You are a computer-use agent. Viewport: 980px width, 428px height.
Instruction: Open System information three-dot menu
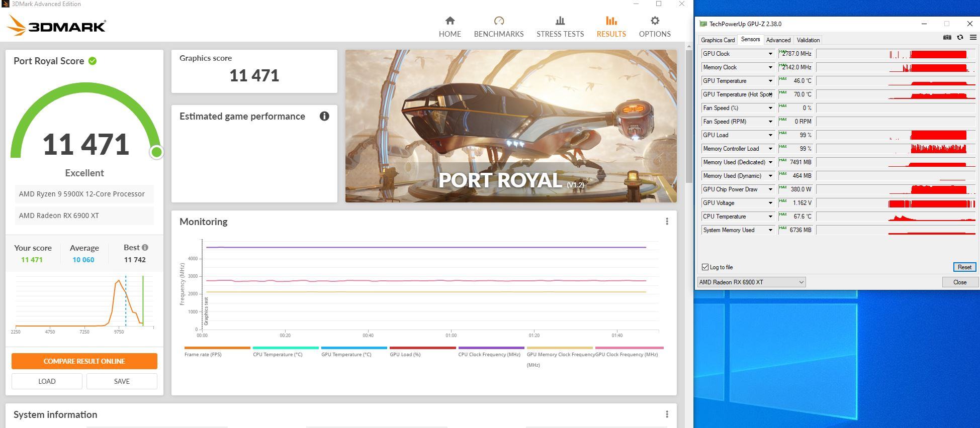click(667, 414)
